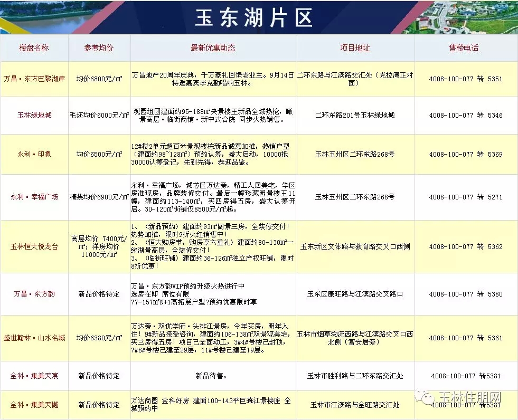
Task: Select the price 均价6380元/㎡
Action: point(99,338)
